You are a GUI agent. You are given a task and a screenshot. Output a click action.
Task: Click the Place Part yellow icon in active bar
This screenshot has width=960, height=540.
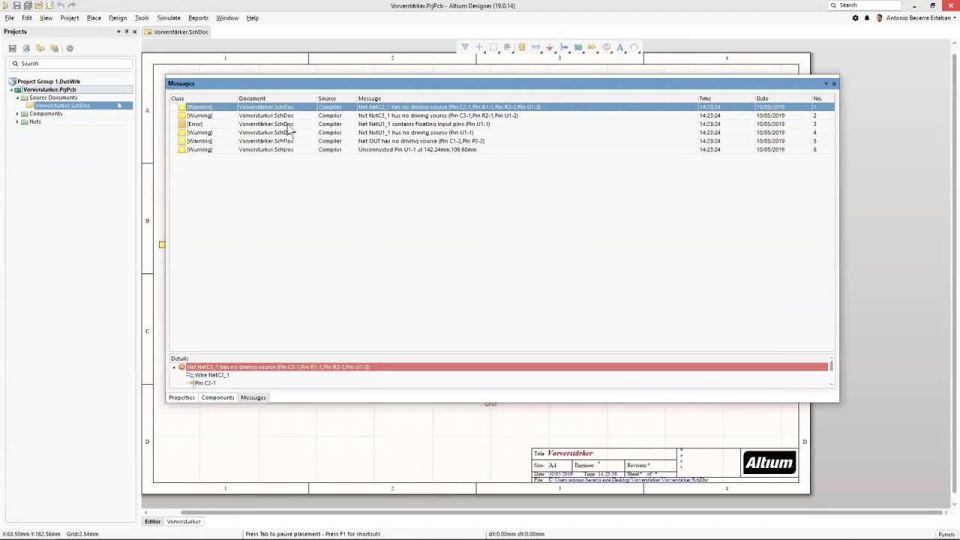click(522, 47)
